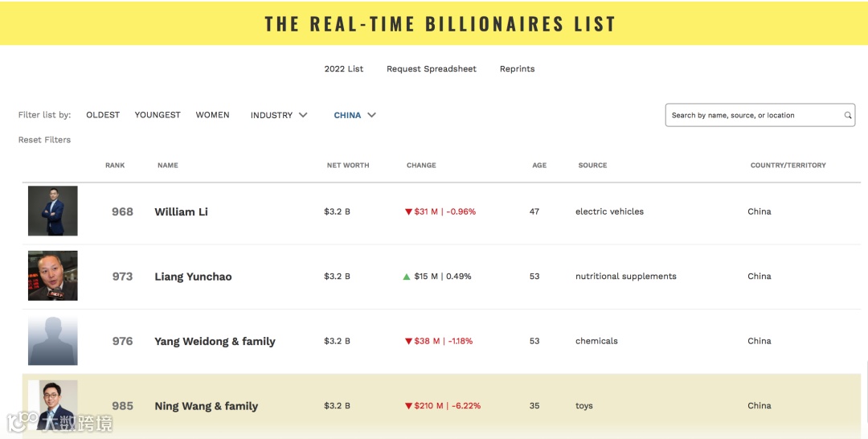Filter list by Oldest

click(x=103, y=115)
